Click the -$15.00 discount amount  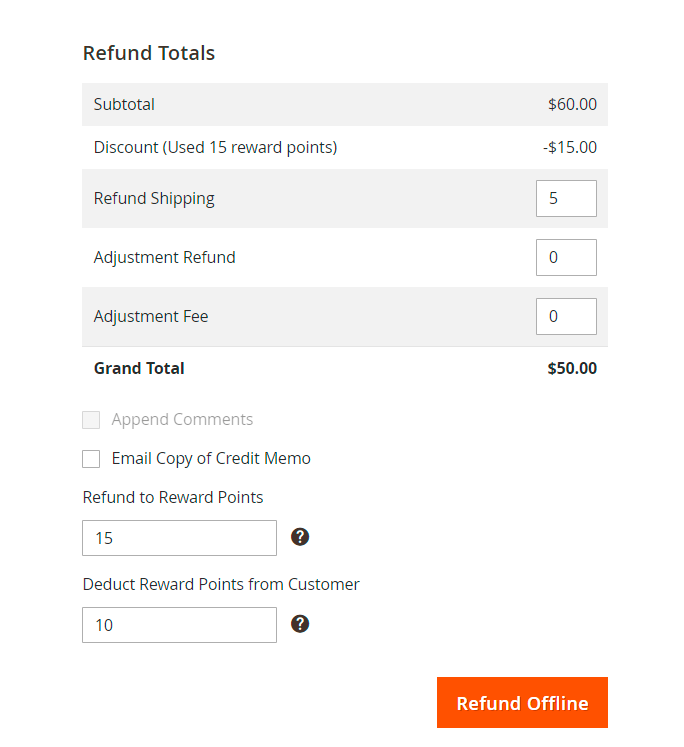[570, 147]
